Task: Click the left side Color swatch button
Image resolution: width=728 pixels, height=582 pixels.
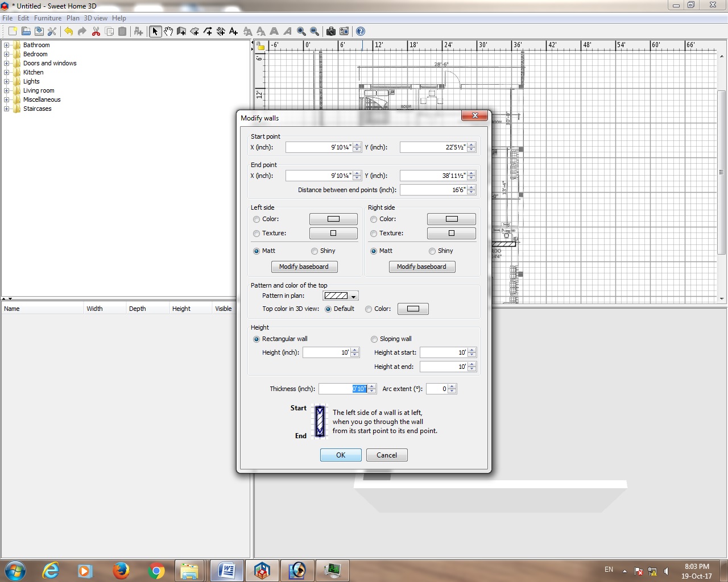Action: [x=333, y=219]
